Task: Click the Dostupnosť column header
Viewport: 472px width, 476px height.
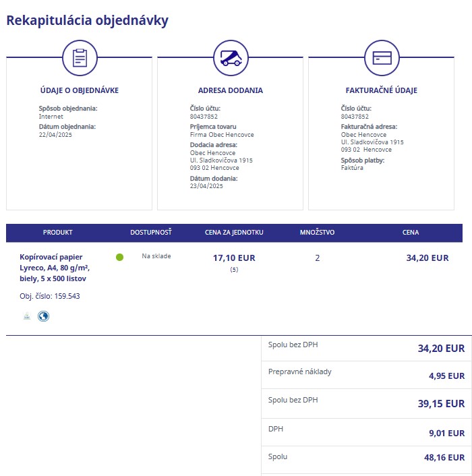Action: 151,233
